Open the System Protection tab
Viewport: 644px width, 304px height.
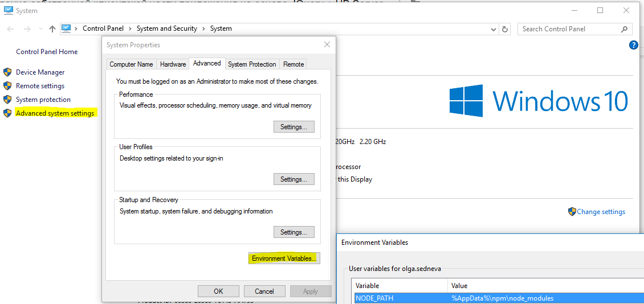252,64
